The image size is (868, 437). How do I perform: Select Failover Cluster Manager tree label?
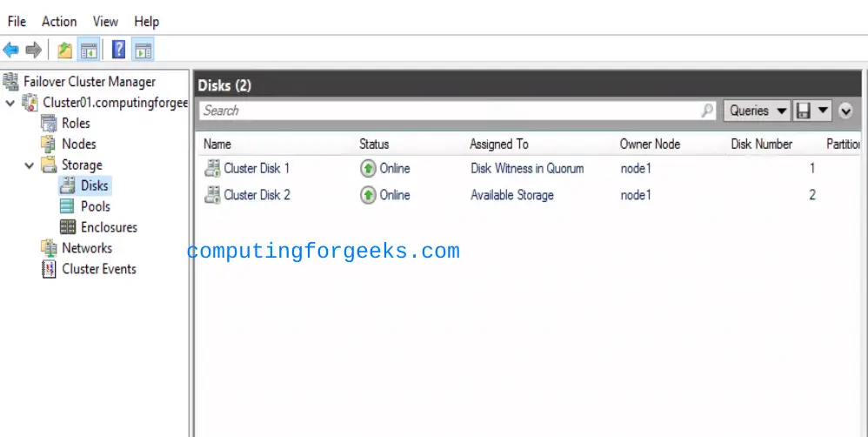click(x=89, y=82)
